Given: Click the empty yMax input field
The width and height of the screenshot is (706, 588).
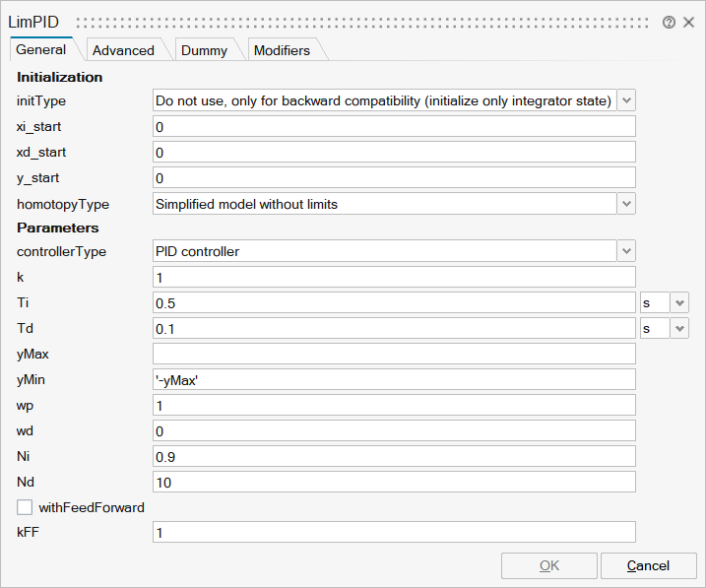Looking at the screenshot, I should pyautogui.click(x=394, y=355).
